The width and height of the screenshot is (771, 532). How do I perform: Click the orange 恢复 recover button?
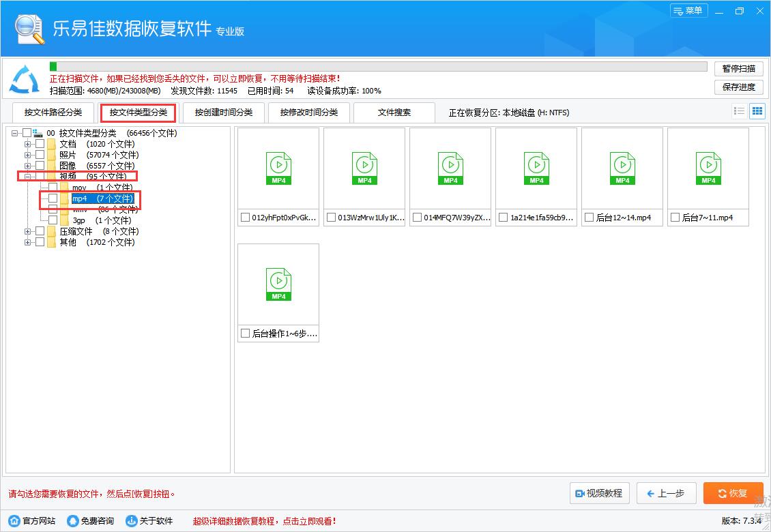(x=733, y=493)
